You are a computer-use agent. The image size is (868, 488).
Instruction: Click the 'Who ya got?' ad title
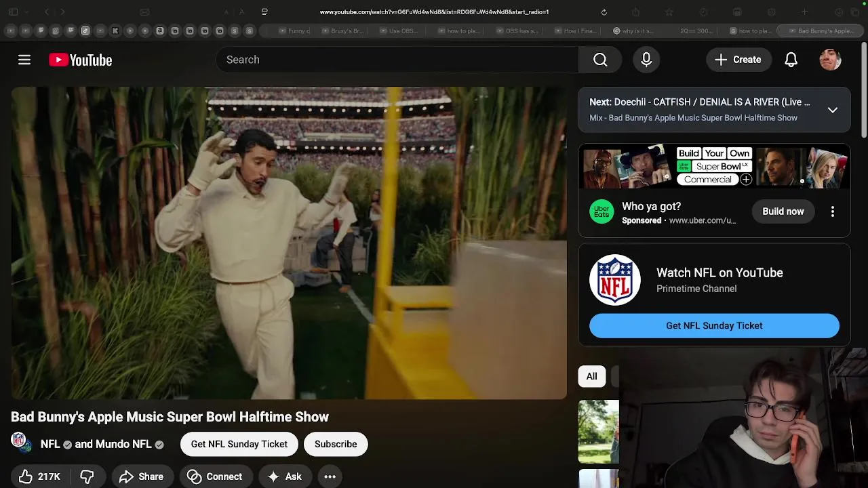(x=651, y=206)
